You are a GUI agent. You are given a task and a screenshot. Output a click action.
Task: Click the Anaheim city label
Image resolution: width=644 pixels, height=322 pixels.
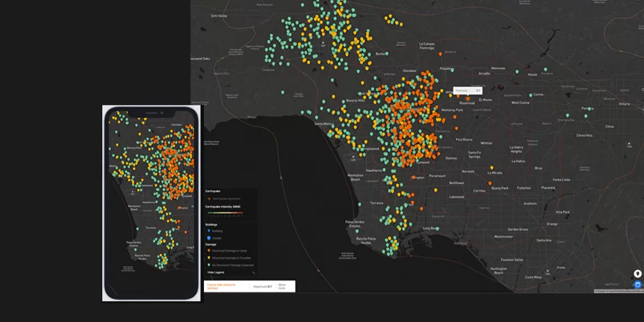(530, 203)
